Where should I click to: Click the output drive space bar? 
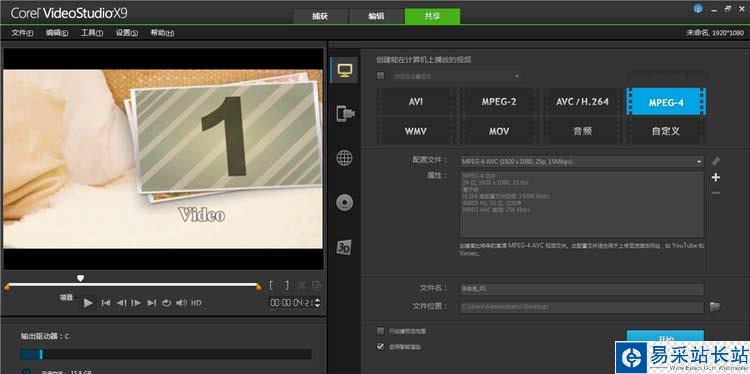coord(166,354)
